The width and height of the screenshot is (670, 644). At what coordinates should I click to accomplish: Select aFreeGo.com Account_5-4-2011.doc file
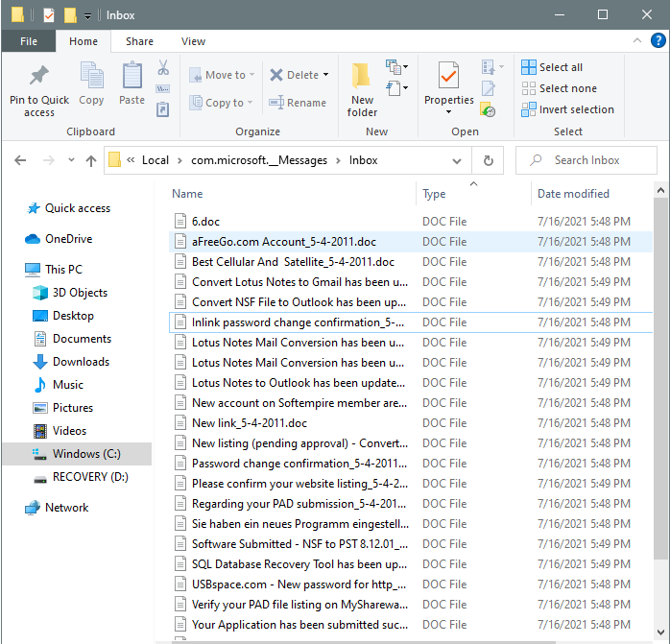click(411, 242)
